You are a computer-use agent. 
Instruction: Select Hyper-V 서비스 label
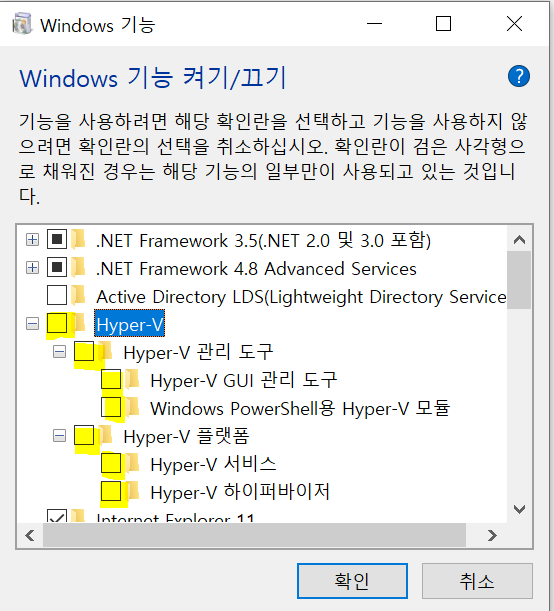[213, 464]
